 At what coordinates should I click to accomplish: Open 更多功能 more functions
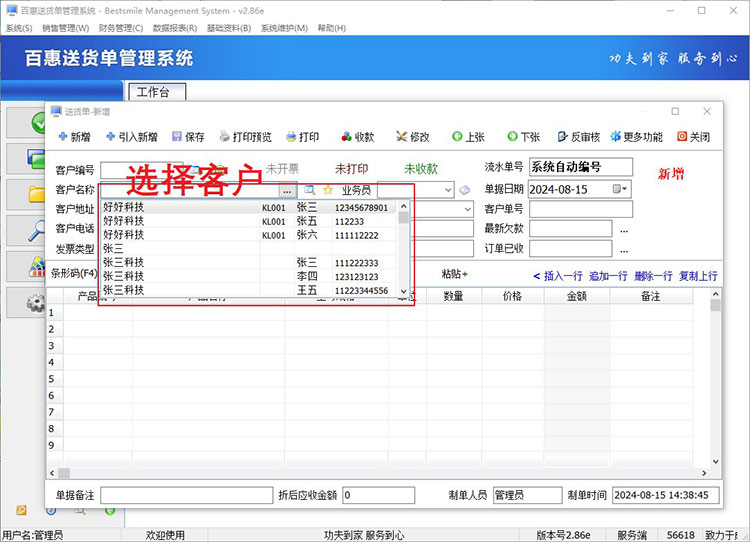tap(636, 137)
